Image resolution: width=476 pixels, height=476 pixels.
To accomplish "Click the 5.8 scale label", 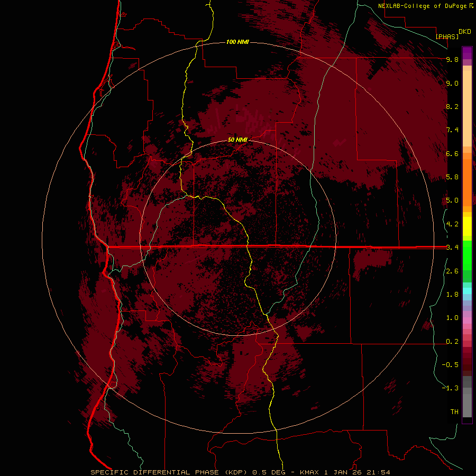I will pos(452,177).
